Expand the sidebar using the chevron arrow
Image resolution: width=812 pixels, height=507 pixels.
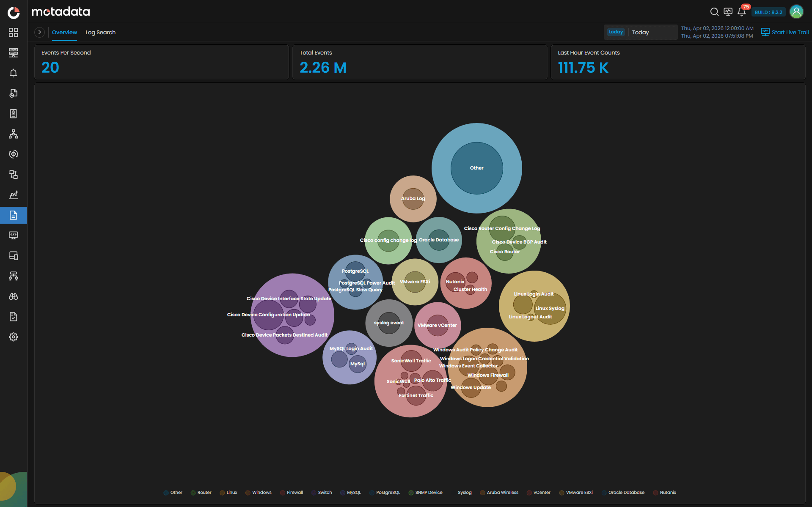[39, 32]
